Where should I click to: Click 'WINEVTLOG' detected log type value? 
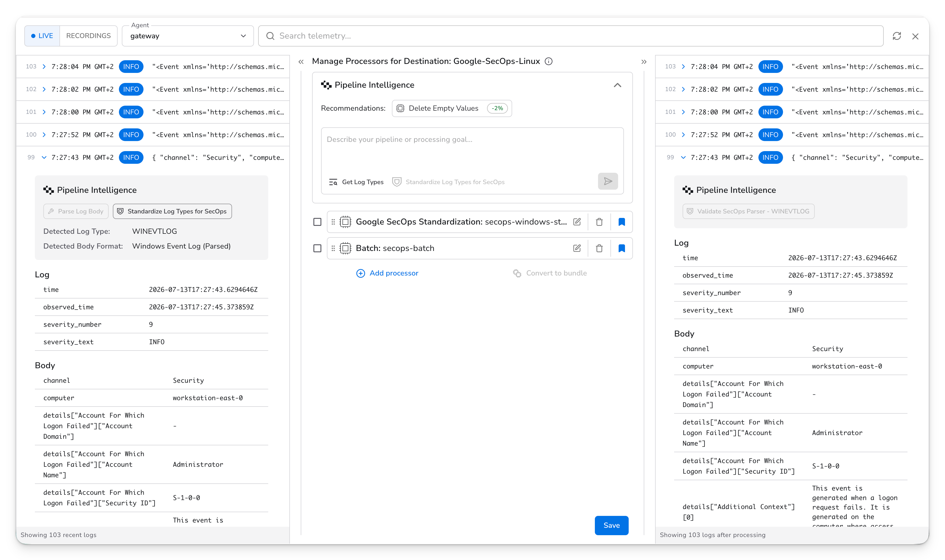(154, 231)
